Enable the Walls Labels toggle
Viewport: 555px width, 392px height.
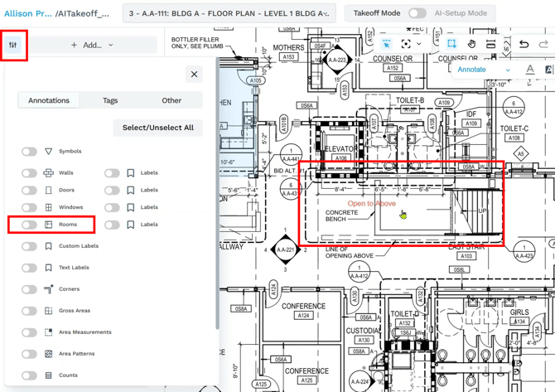[x=112, y=173]
